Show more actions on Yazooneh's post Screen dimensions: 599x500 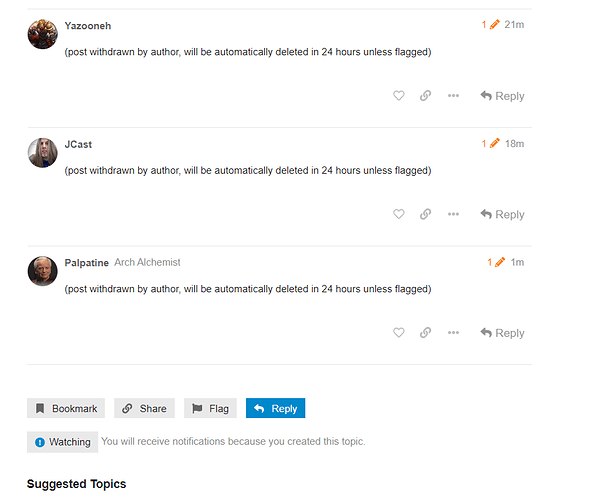[453, 95]
